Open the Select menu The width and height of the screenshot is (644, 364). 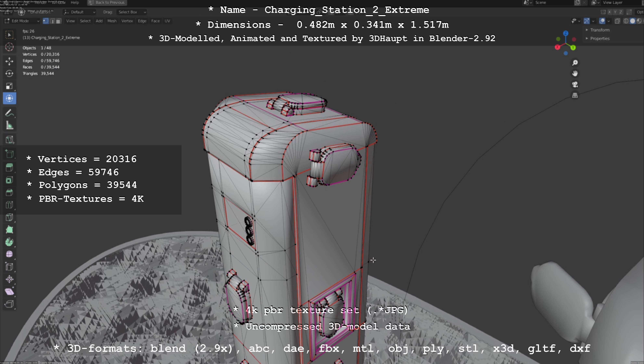pos(85,21)
